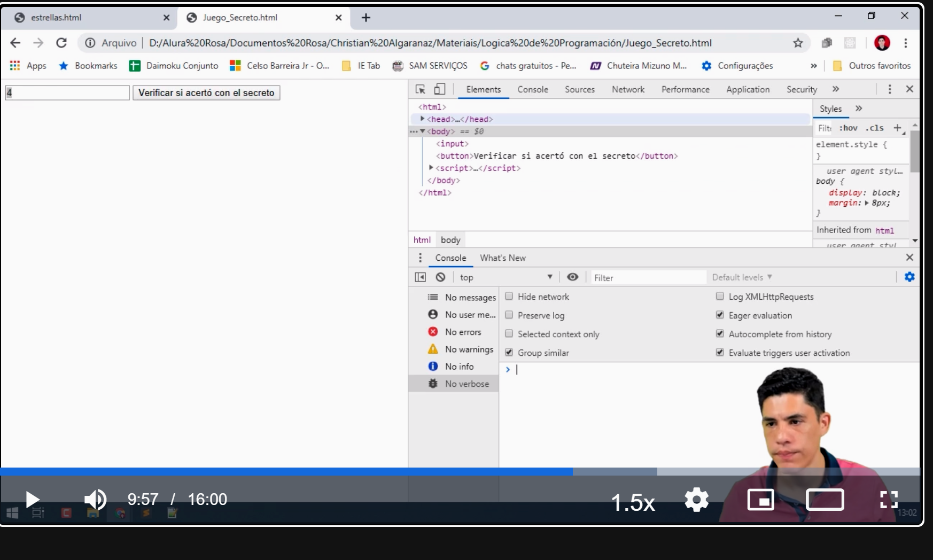Toggle :hov element state
The width and height of the screenshot is (933, 560).
848,128
